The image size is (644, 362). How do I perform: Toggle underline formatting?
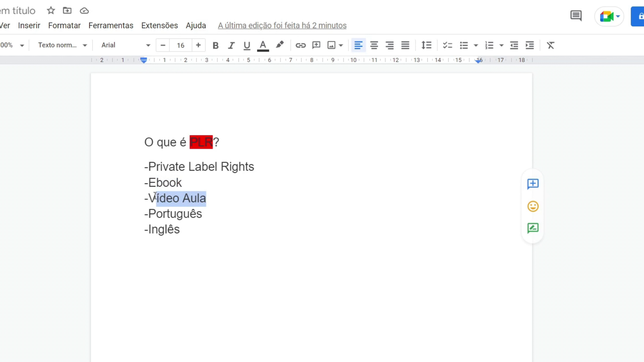pyautogui.click(x=247, y=45)
